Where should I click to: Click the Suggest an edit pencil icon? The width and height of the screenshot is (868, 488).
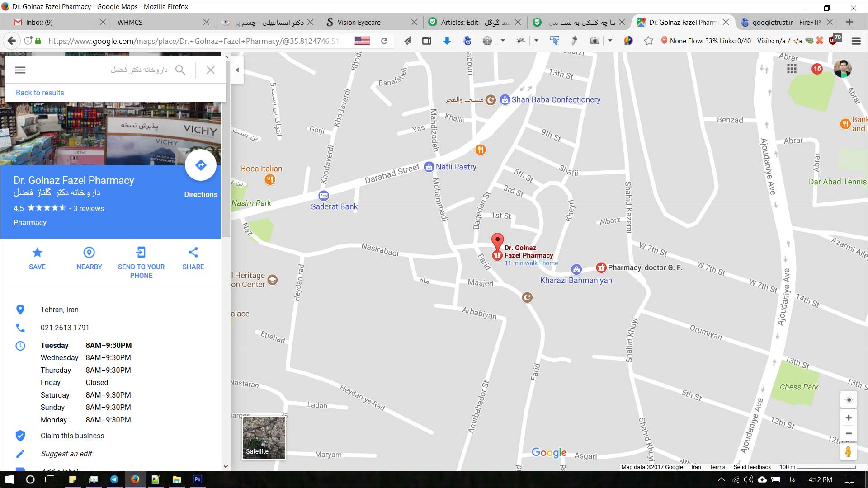[20, 454]
